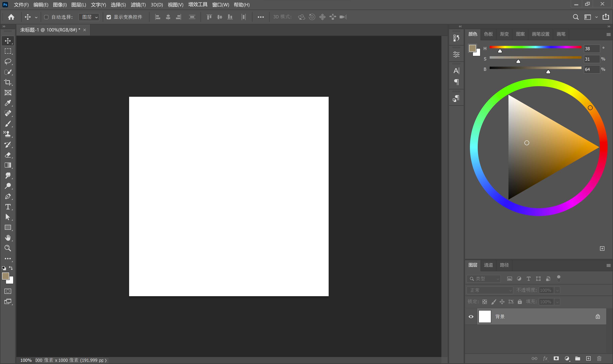Image resolution: width=613 pixels, height=364 pixels.
Task: Reset default foreground and background colors
Action: [x=4, y=268]
